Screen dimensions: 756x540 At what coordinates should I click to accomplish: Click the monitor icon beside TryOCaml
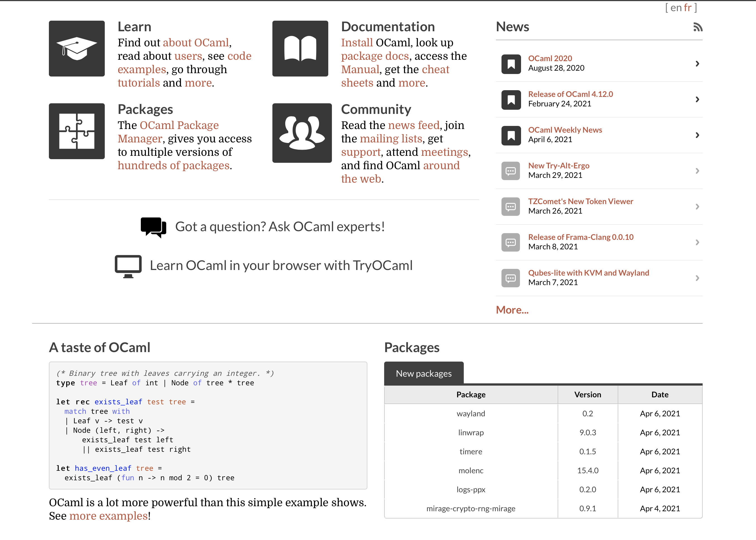click(128, 266)
